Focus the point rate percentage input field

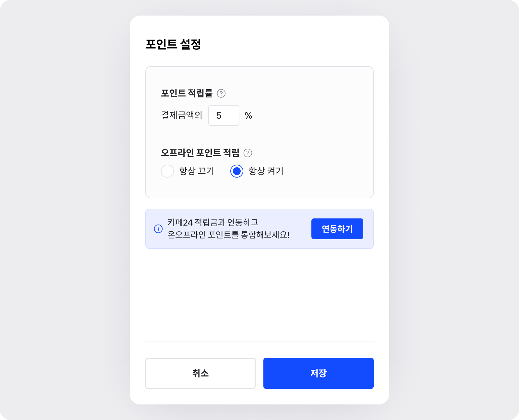(x=223, y=115)
